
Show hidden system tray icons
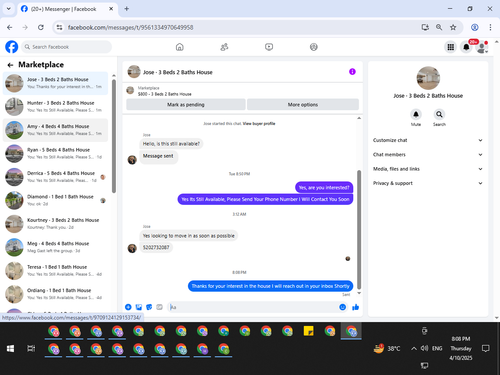pos(414,349)
